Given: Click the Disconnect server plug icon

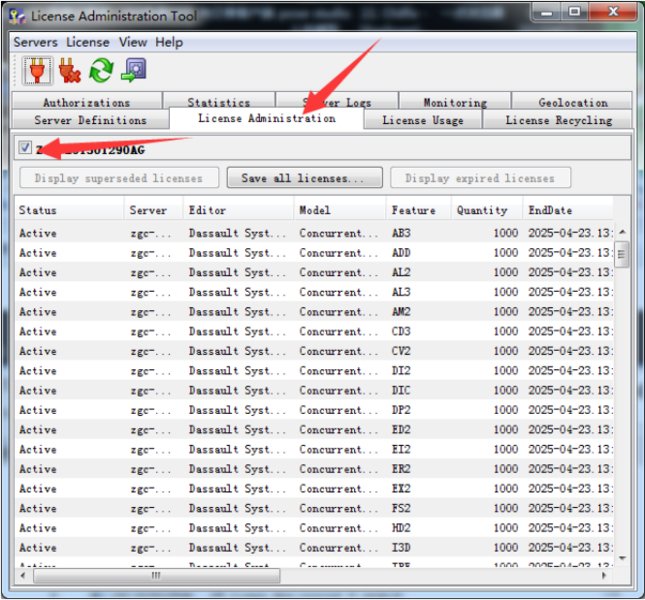Looking at the screenshot, I should click(x=69, y=70).
